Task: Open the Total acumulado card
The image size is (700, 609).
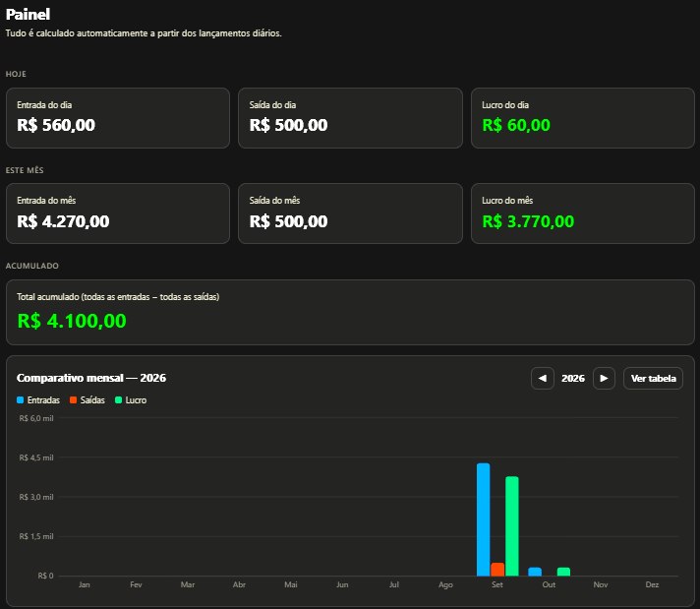Action: pyautogui.click(x=350, y=312)
